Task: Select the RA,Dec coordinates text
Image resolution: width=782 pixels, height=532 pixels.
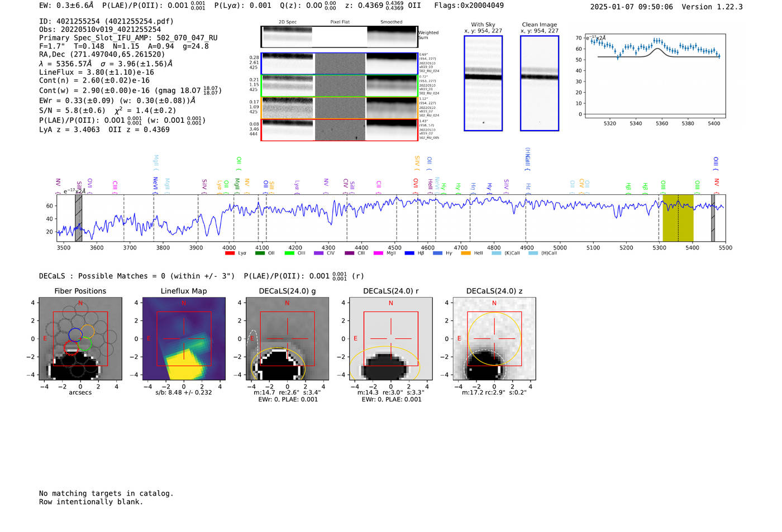Action: click(102, 55)
